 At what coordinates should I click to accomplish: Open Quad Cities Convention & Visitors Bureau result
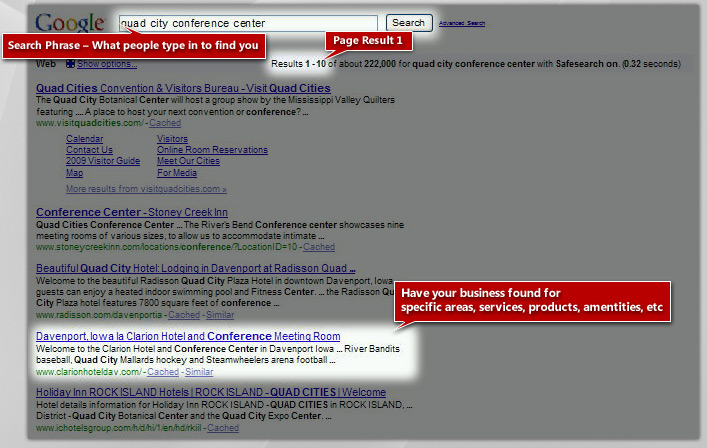[183, 88]
